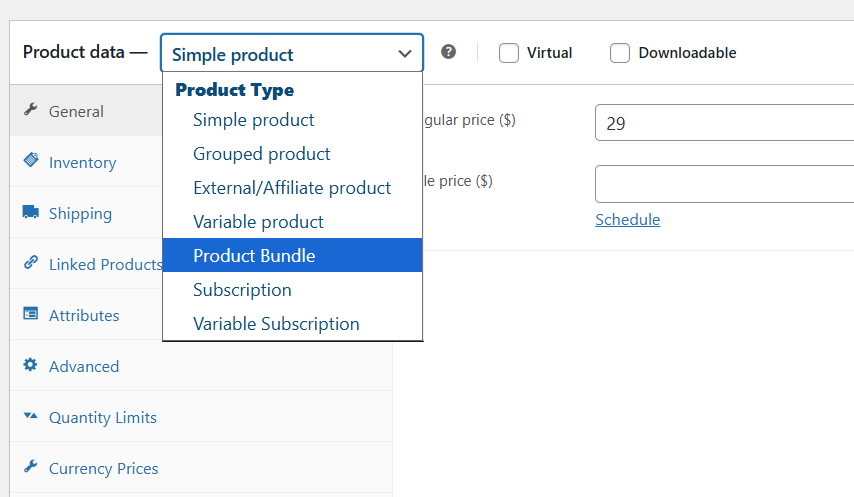Click the Attributes list icon
The height and width of the screenshot is (497, 854).
click(x=30, y=314)
